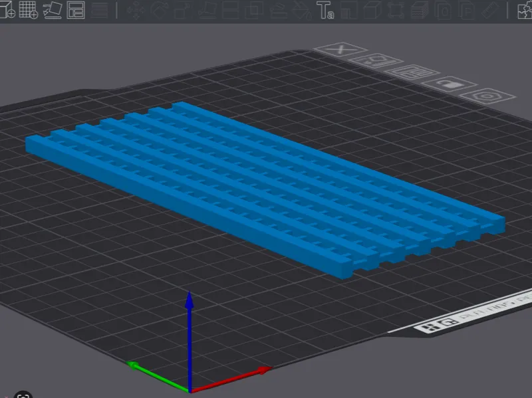Auto orient objects on this plate
The image size is (532, 398).
click(x=376, y=61)
